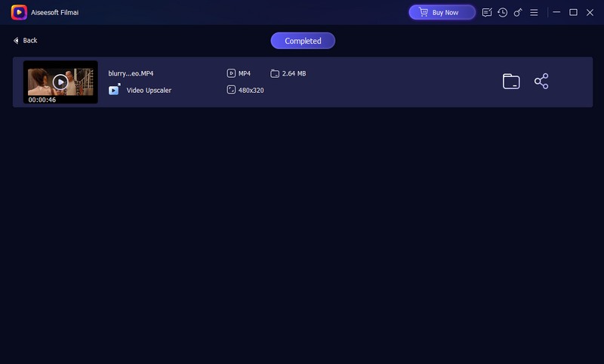
Task: Click the resolution icon beside 480x320
Action: tap(231, 90)
